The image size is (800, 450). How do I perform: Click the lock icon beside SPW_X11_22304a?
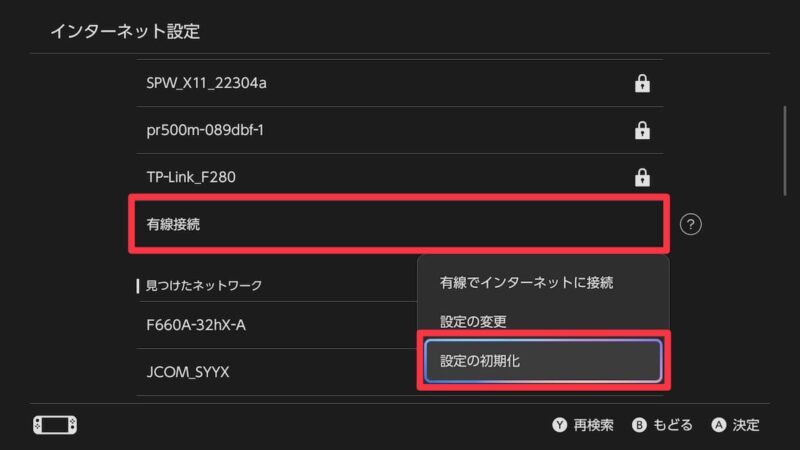(x=642, y=83)
